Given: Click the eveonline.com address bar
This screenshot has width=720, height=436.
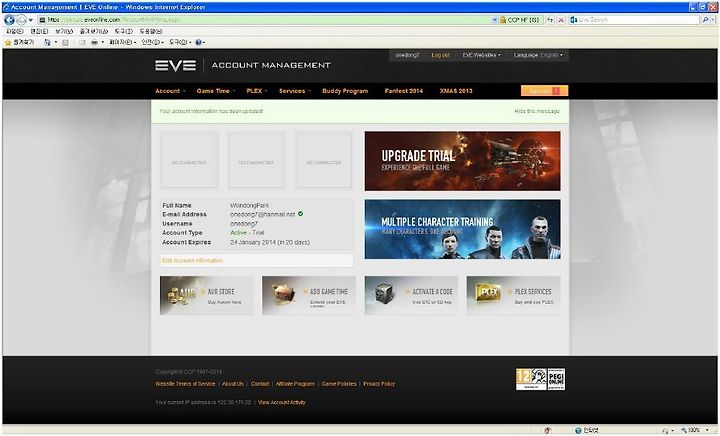Looking at the screenshot, I should 264,20.
